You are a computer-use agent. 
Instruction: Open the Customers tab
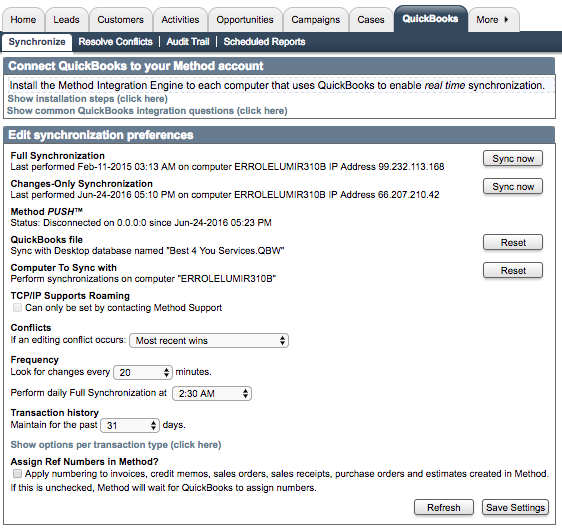(120, 19)
